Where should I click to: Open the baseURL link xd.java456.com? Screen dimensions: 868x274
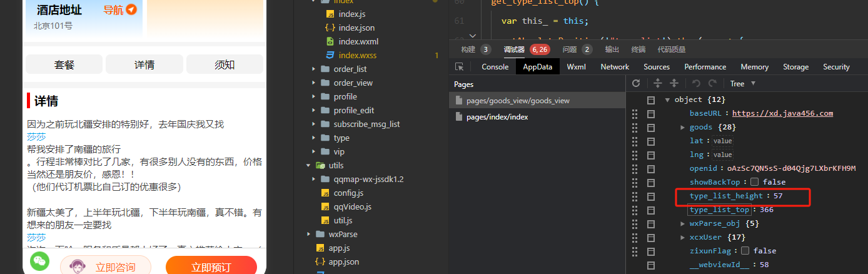[x=782, y=113]
